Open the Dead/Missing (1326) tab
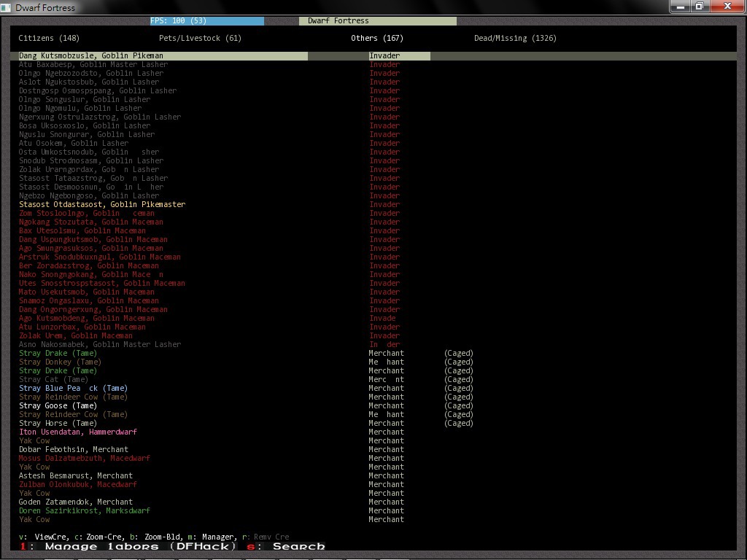Viewport: 747px width, 560px height. coord(515,38)
